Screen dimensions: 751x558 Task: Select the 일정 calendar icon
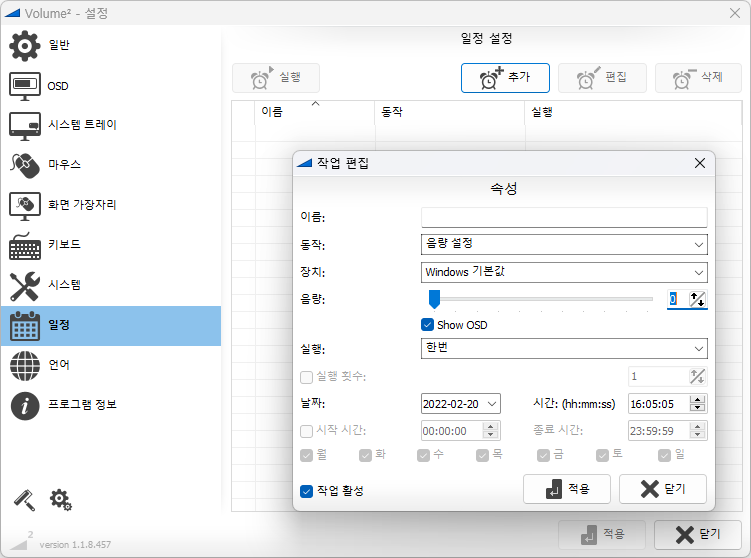24,326
